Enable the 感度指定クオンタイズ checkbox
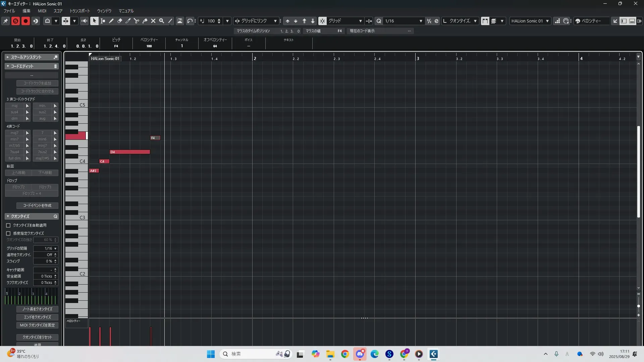This screenshot has height=362, width=644. coord(8,233)
